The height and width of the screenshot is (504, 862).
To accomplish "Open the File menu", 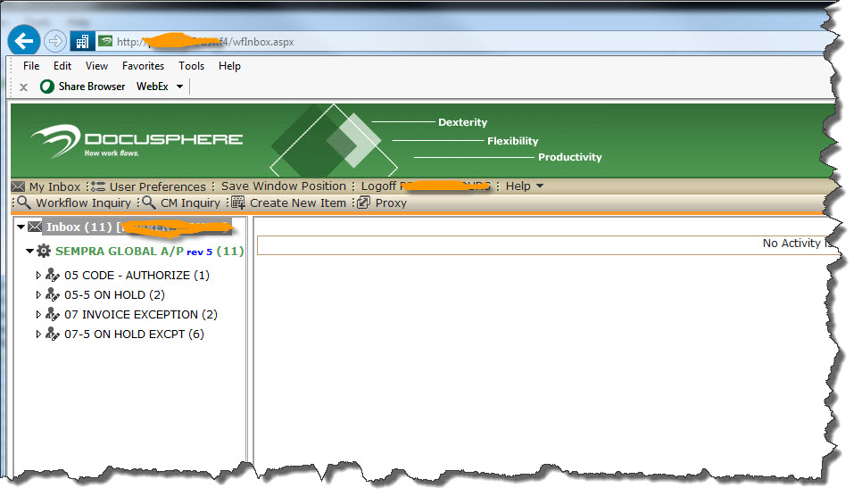I will (x=31, y=66).
